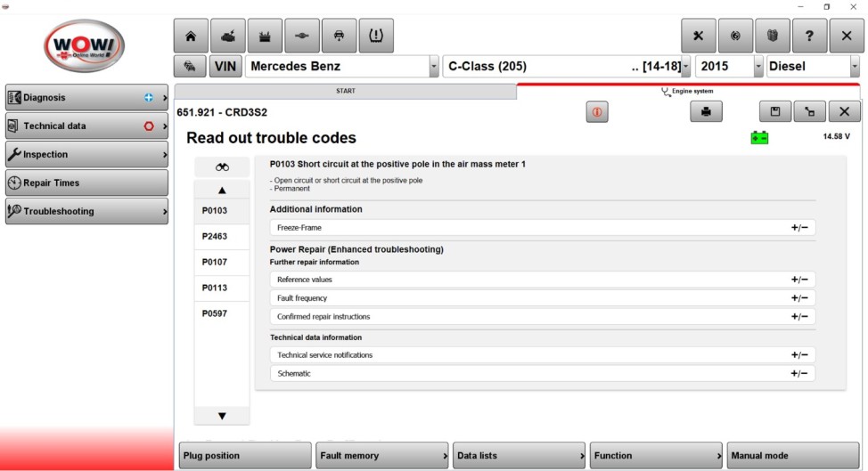Print the trouble codes report
Viewport: 868px width, 471px height.
tap(706, 111)
